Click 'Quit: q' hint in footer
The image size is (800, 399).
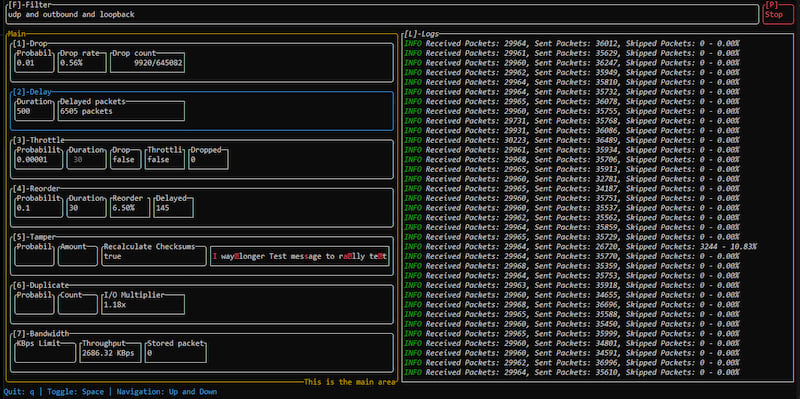pos(19,392)
